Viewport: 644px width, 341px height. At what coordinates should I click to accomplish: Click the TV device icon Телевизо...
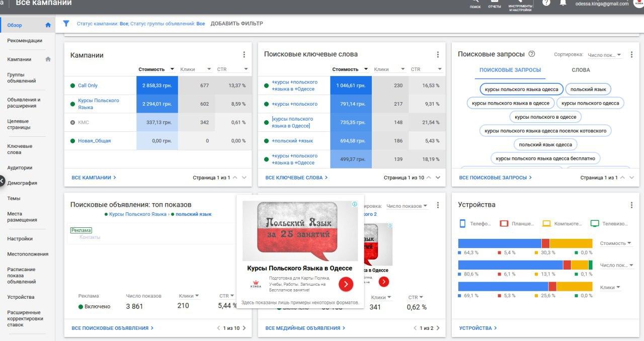(595, 223)
